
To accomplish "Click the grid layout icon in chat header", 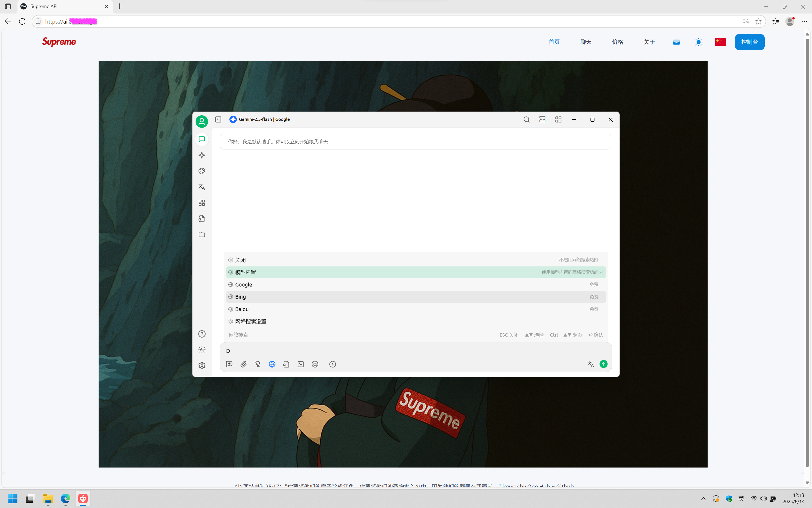I will click(x=558, y=120).
